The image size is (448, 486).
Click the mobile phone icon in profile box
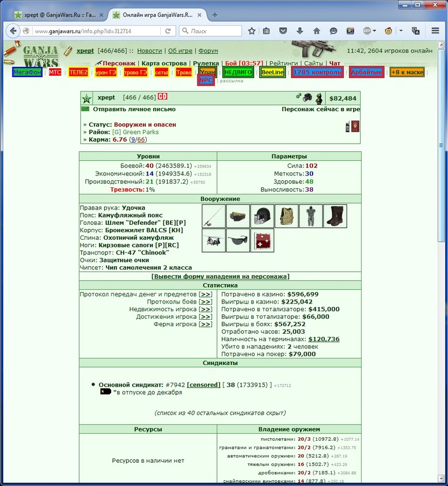[348, 126]
